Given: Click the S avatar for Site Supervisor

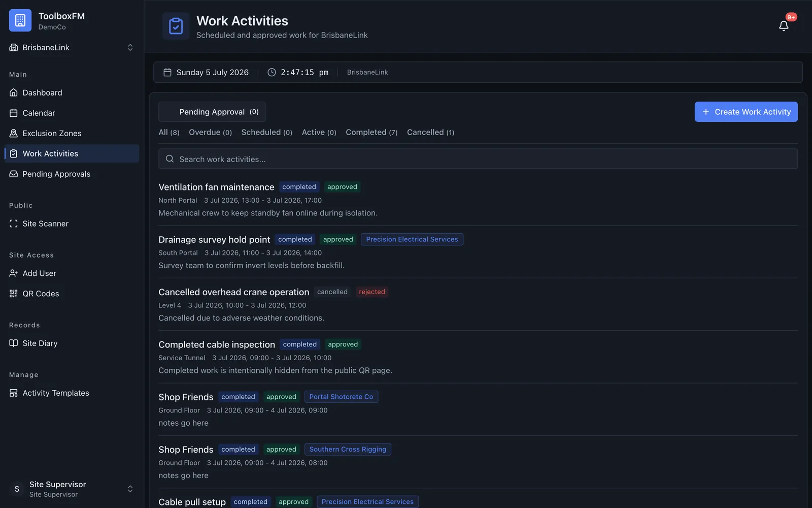Looking at the screenshot, I should (x=17, y=489).
